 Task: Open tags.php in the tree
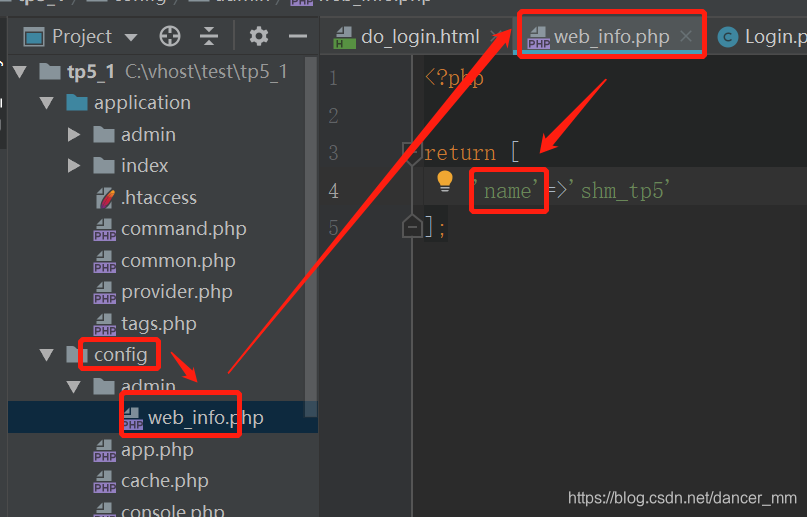click(159, 324)
